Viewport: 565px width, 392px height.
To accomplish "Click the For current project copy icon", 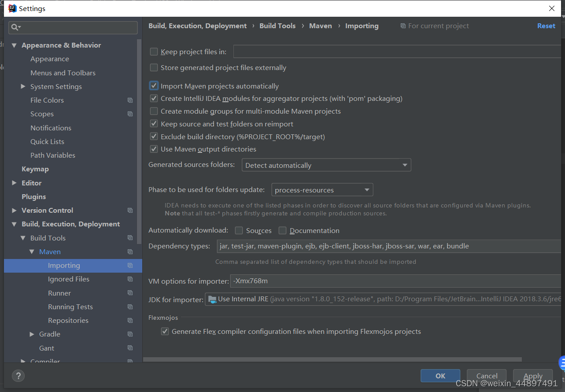I will pyautogui.click(x=403, y=26).
